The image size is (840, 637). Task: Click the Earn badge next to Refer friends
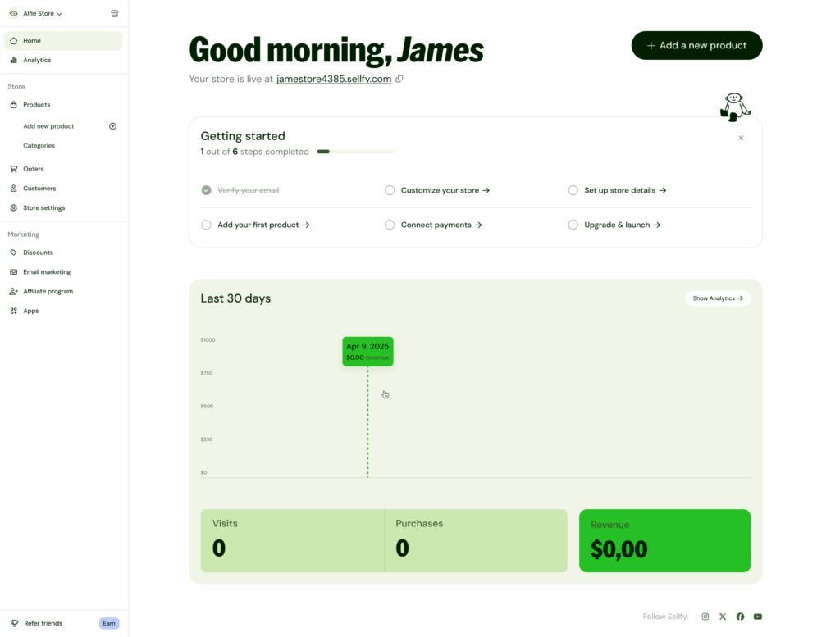coord(109,623)
